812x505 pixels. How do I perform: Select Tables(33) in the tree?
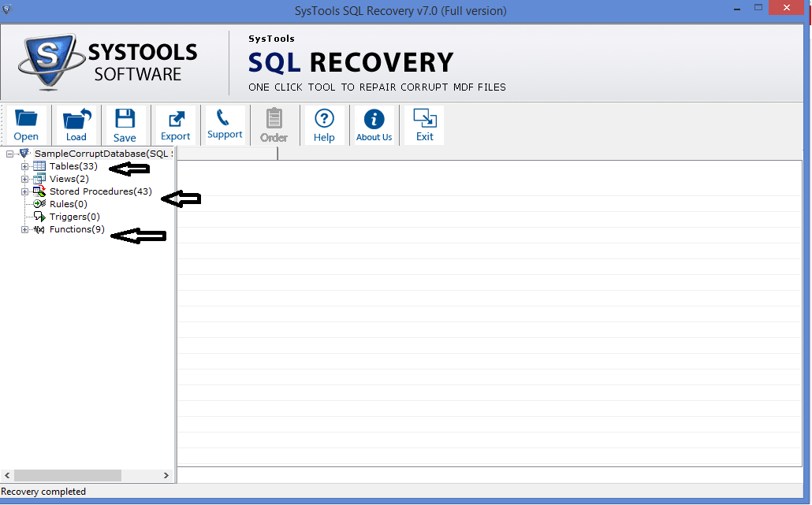click(x=73, y=166)
